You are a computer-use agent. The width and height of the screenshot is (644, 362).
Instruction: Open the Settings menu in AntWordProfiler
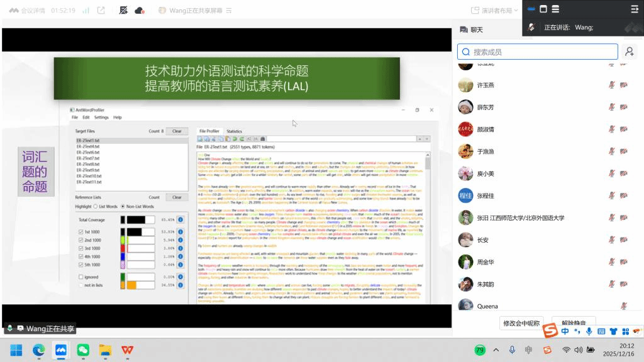coord(101,118)
